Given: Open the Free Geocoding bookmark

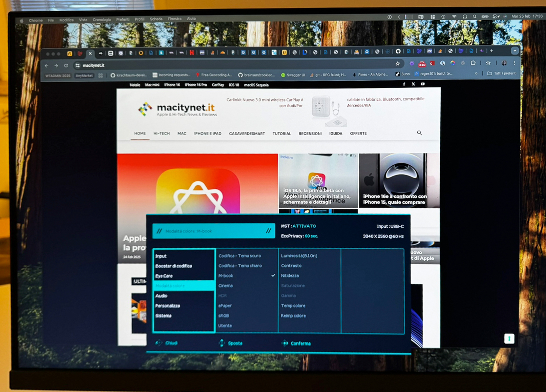Looking at the screenshot, I should [x=214, y=75].
